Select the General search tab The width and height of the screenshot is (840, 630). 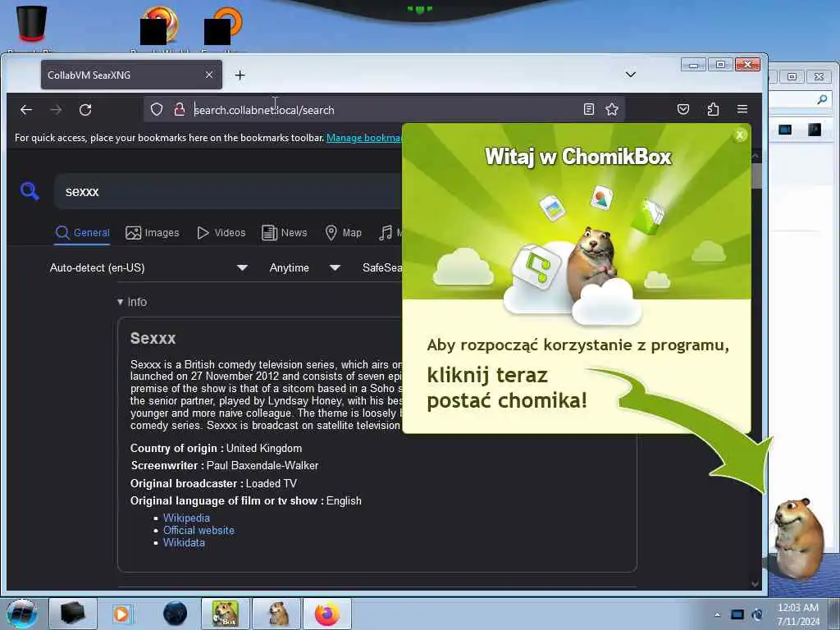pos(83,233)
